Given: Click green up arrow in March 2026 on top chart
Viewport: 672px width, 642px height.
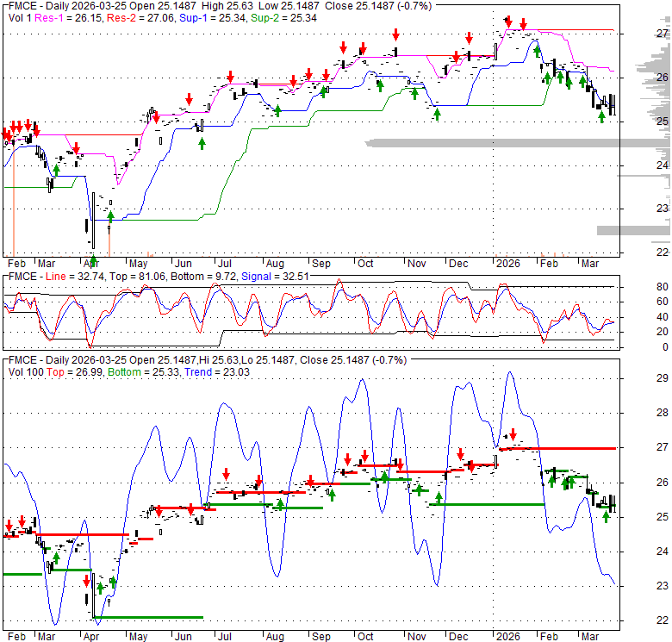Looking at the screenshot, I should tap(602, 116).
